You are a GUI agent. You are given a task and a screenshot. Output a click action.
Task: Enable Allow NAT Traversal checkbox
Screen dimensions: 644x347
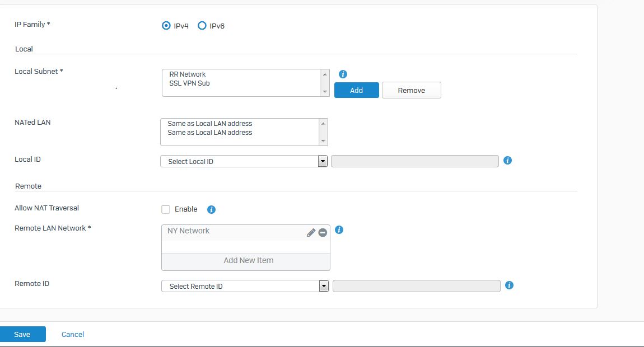pyautogui.click(x=166, y=209)
